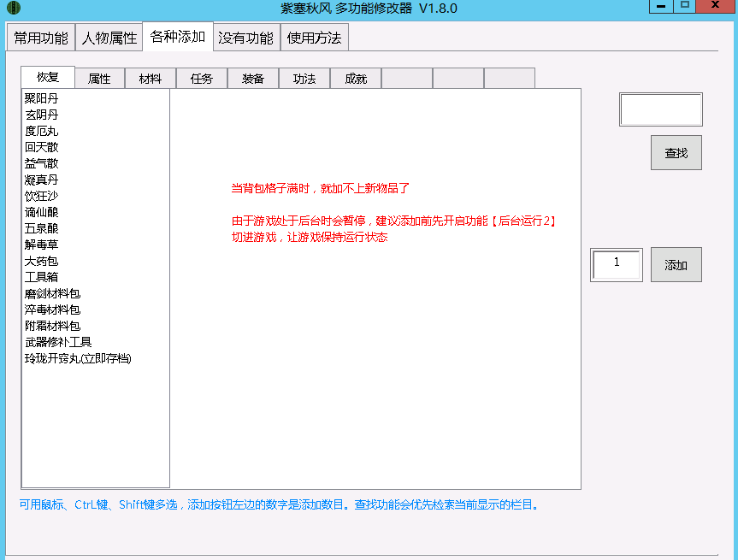Select the 各种添加 tab

[x=177, y=36]
